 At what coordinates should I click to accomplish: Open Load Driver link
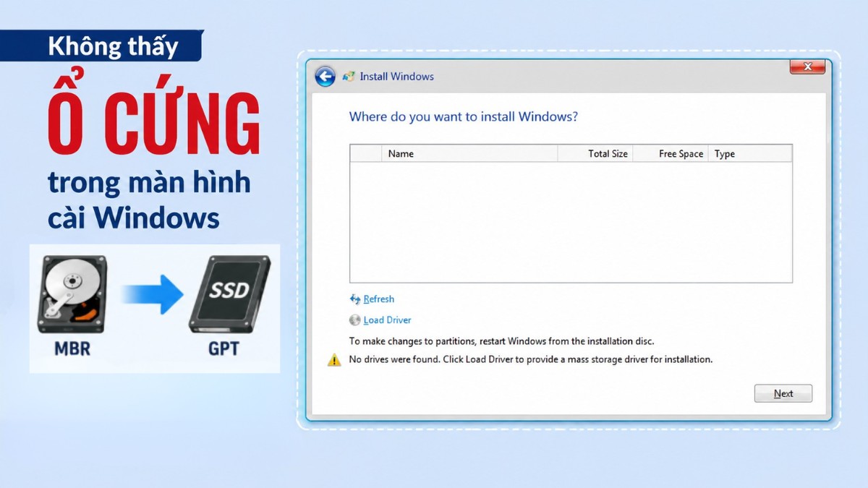pyautogui.click(x=387, y=320)
